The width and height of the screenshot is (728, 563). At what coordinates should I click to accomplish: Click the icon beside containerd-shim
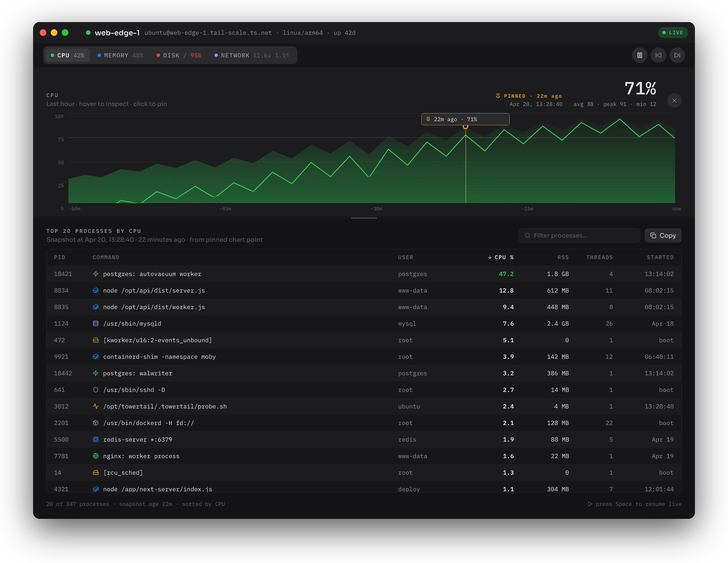tap(96, 357)
